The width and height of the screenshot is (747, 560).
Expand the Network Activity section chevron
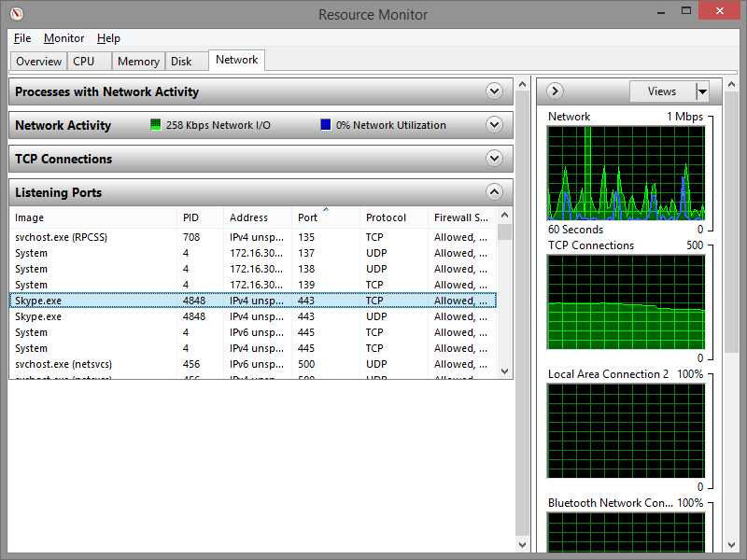(494, 125)
